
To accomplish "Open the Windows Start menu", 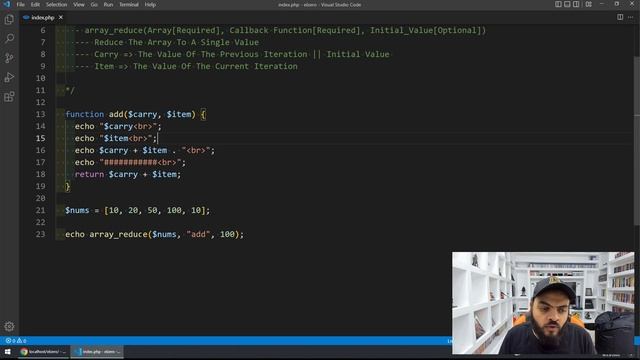I will point(7,351).
